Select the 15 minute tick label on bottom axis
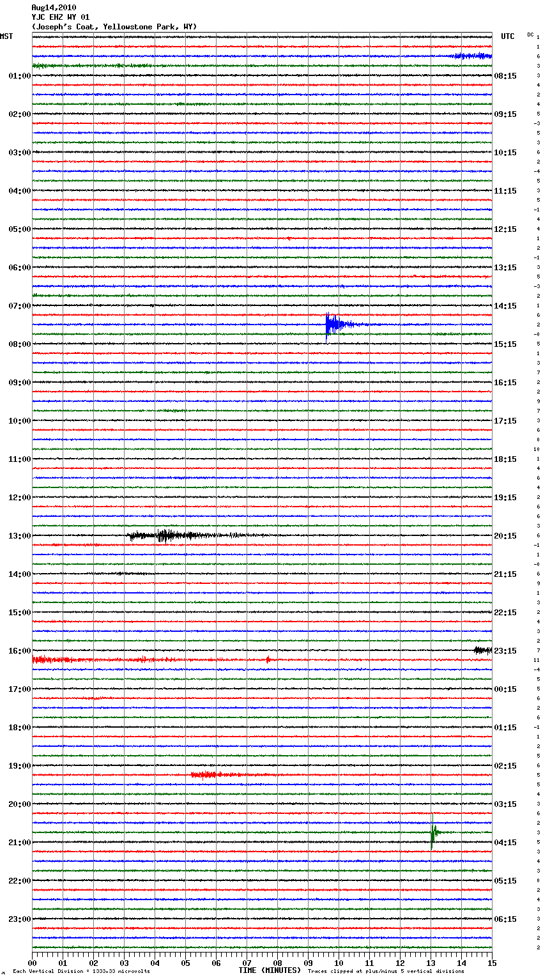Screen dimensions: 543x980 coord(492,963)
